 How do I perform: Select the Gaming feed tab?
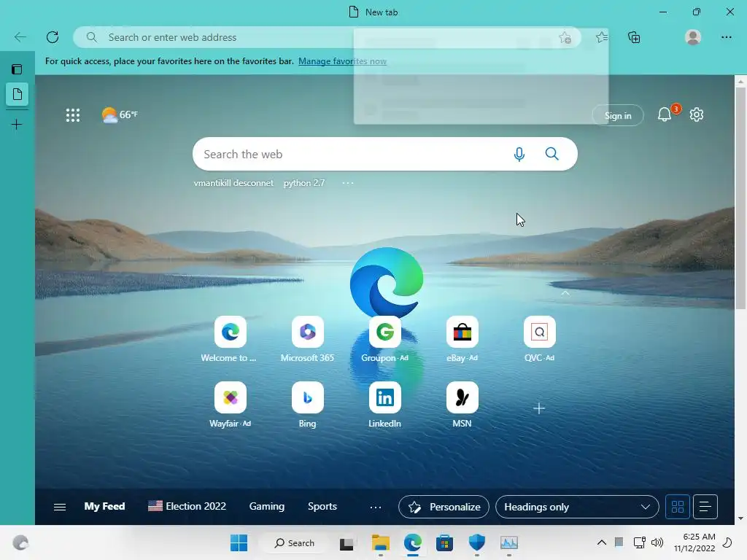click(267, 506)
